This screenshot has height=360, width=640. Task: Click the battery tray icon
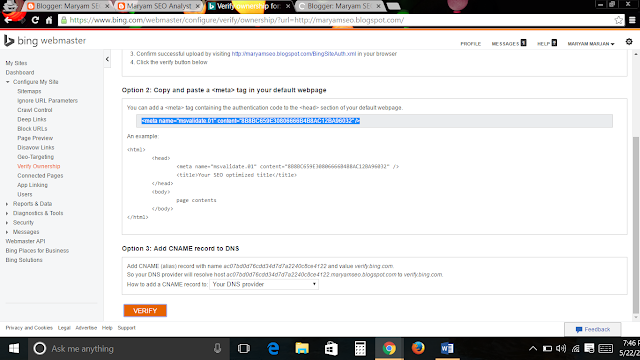[547, 349]
